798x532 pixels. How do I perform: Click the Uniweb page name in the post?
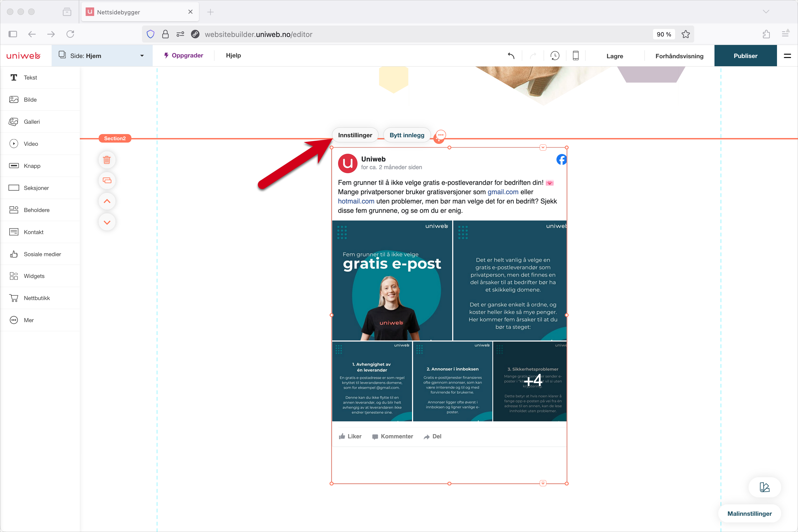point(373,159)
